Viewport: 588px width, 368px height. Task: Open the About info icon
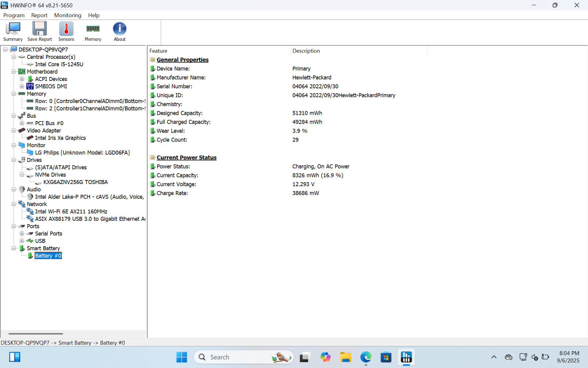[x=119, y=32]
